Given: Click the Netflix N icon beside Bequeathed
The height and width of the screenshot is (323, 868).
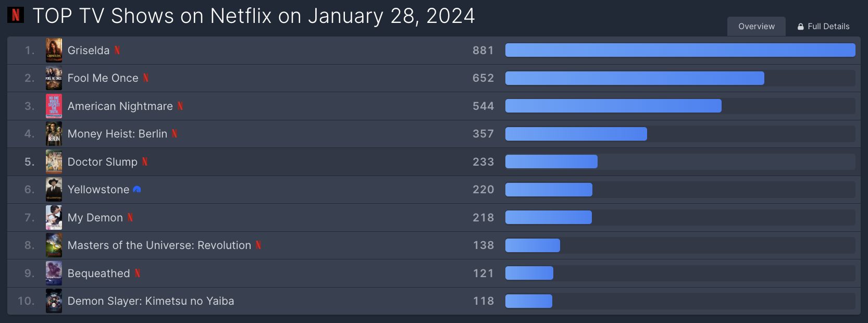Looking at the screenshot, I should (x=138, y=274).
